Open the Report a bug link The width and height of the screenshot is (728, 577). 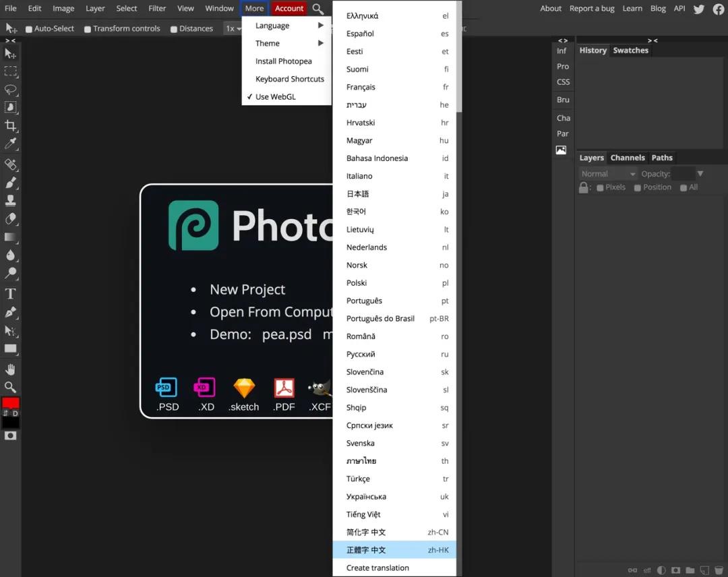click(592, 9)
